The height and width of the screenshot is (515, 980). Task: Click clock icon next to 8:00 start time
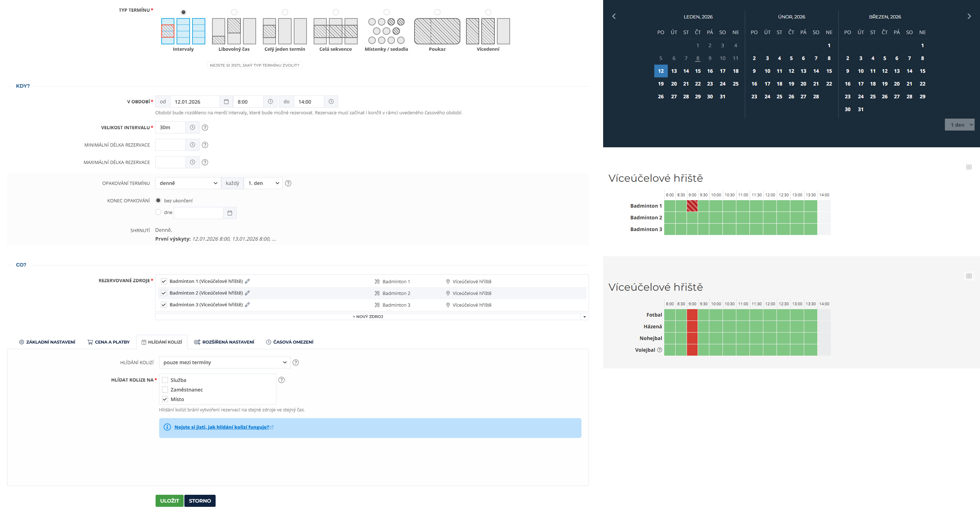[270, 102]
